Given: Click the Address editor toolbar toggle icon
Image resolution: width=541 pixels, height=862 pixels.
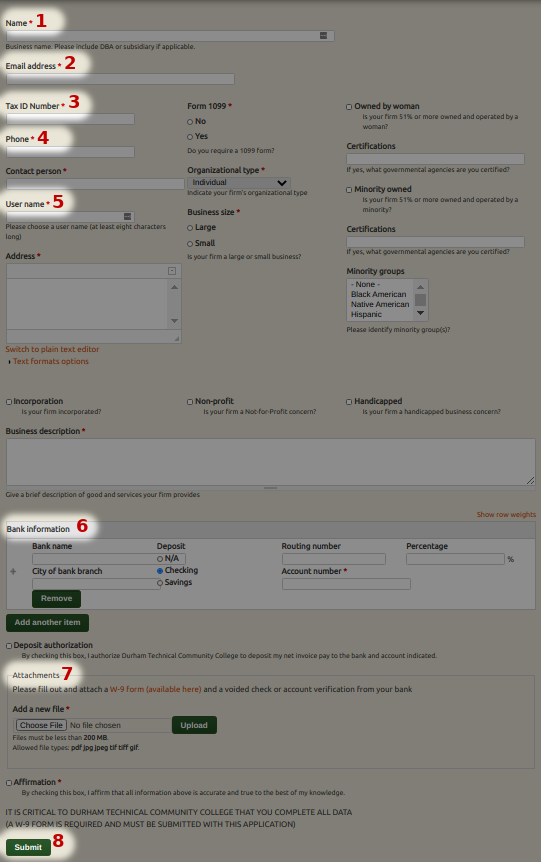Looking at the screenshot, I should (172, 271).
